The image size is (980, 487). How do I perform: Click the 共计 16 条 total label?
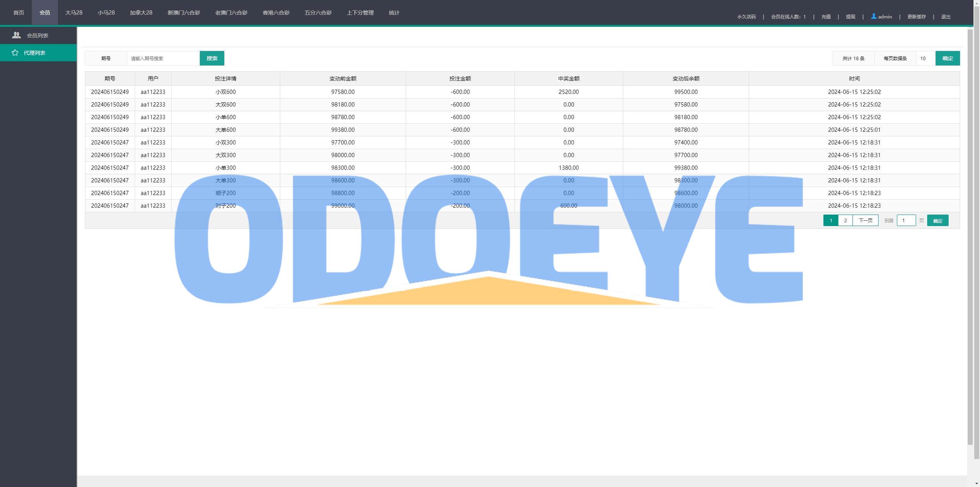point(853,58)
